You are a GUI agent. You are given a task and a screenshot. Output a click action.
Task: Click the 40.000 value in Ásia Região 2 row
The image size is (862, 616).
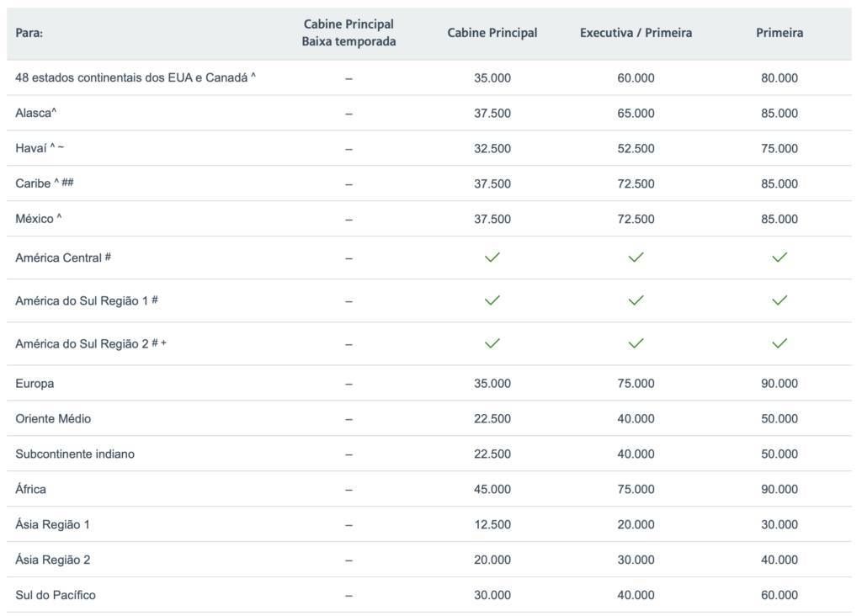(779, 560)
